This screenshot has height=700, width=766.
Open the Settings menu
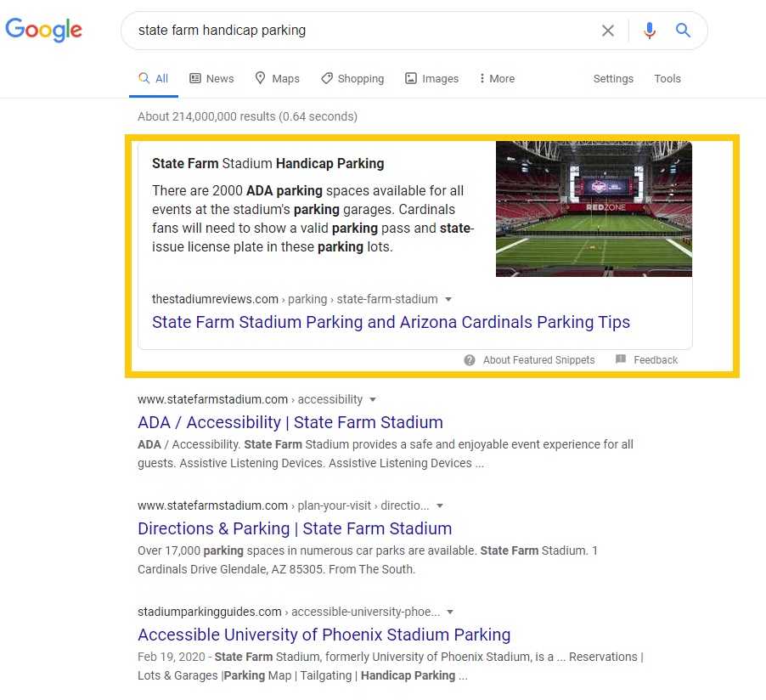[613, 78]
